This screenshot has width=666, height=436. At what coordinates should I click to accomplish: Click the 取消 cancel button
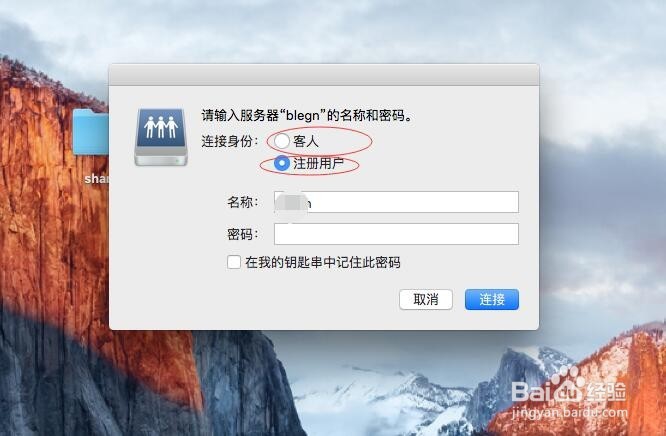click(426, 300)
